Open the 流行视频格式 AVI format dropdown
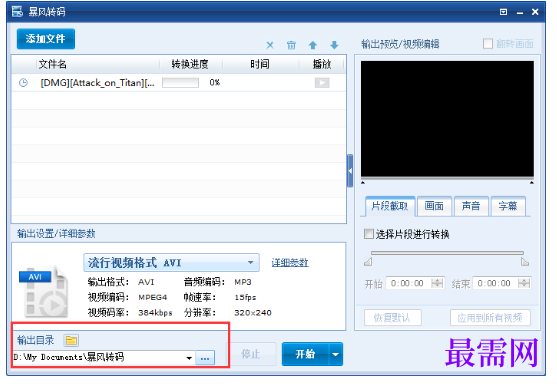557x384 pixels. point(171,263)
